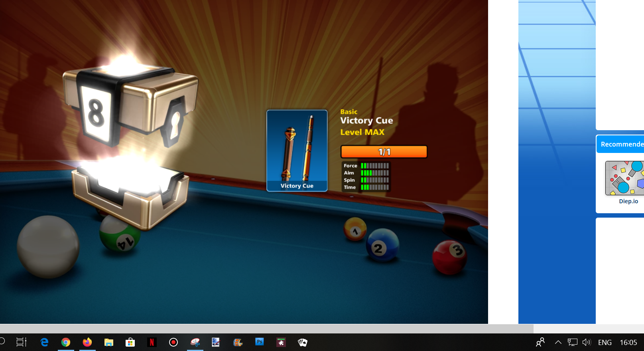Click the Spin stat label
Viewport: 644px width, 351px height.
coord(349,180)
